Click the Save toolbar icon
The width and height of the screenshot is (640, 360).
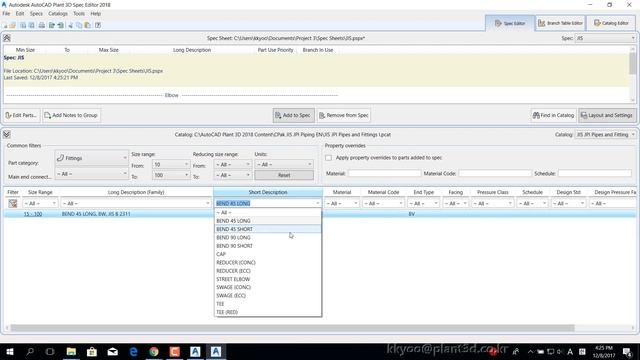pos(23,25)
